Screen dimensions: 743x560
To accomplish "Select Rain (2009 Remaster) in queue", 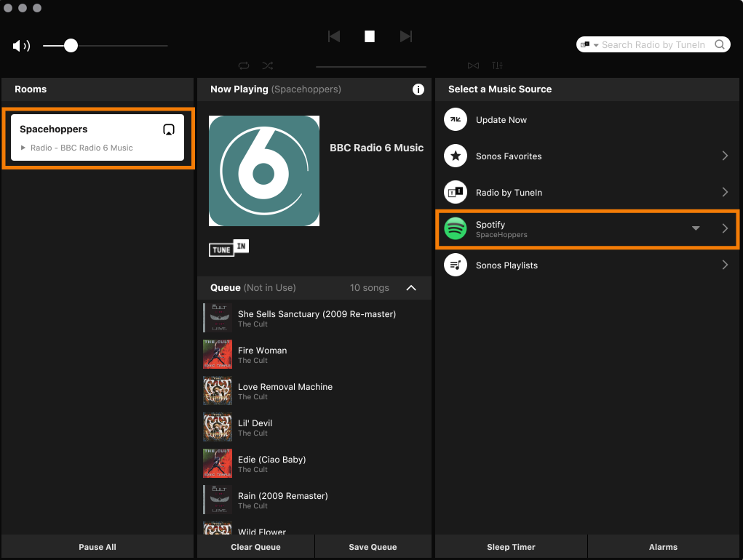I will point(314,500).
